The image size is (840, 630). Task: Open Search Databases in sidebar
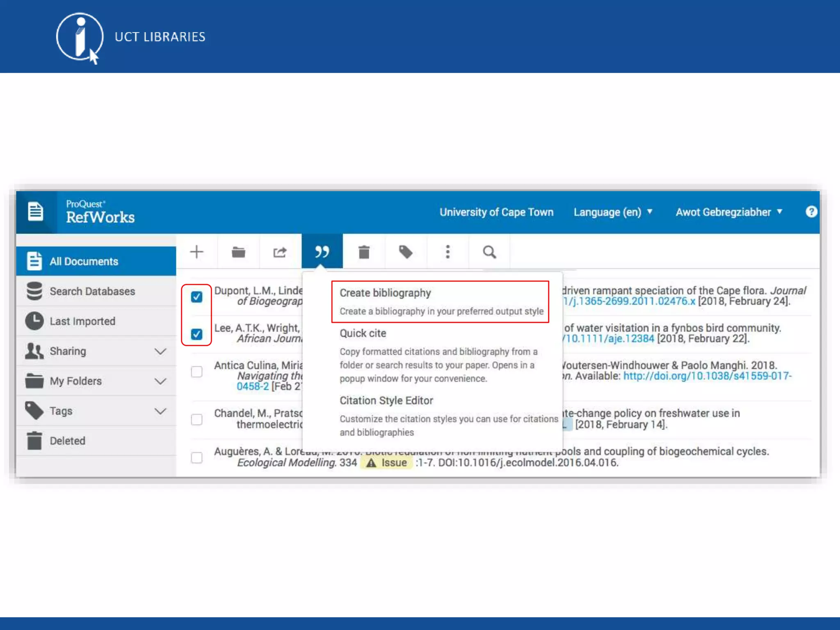click(92, 291)
